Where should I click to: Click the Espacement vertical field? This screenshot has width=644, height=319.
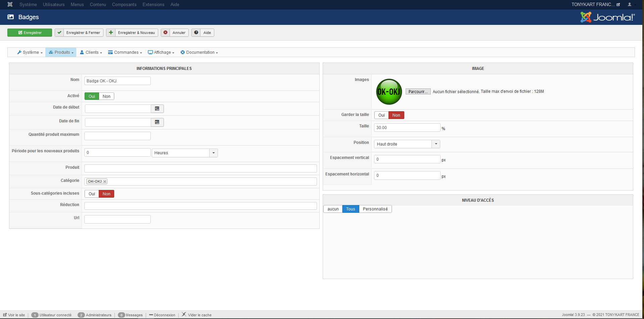(x=407, y=159)
